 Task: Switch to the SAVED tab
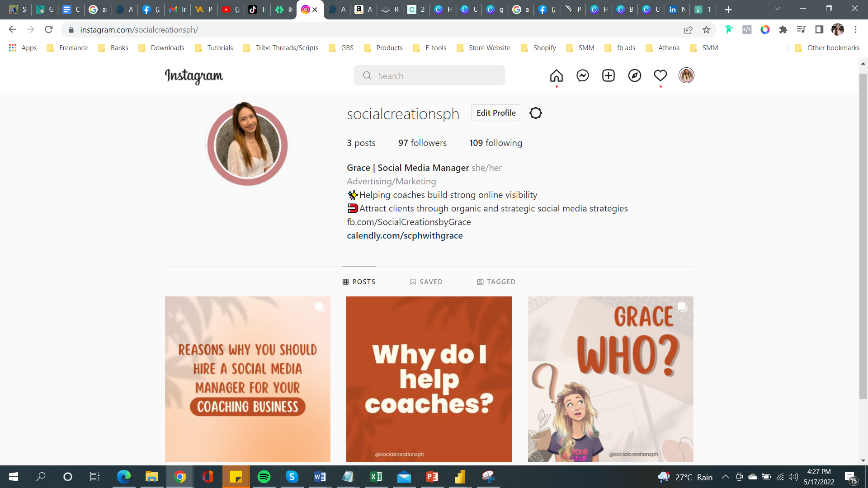coord(426,282)
